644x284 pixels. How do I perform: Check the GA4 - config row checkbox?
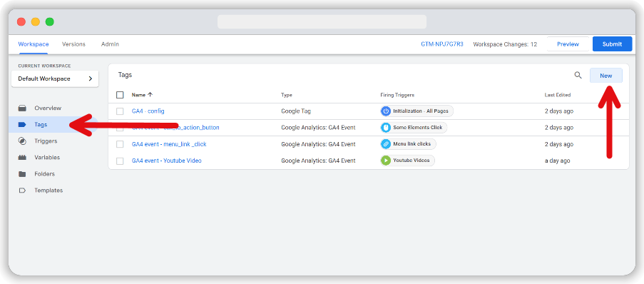pos(120,111)
